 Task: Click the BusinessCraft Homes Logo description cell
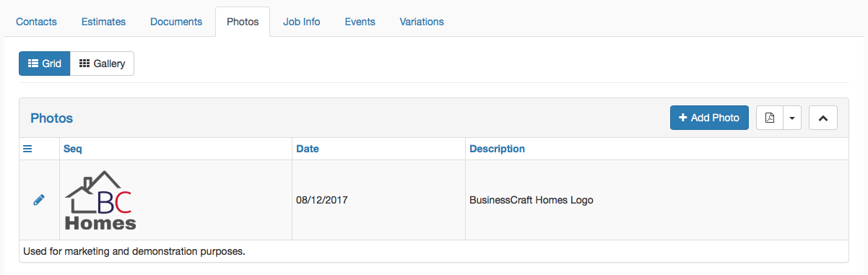(x=656, y=200)
